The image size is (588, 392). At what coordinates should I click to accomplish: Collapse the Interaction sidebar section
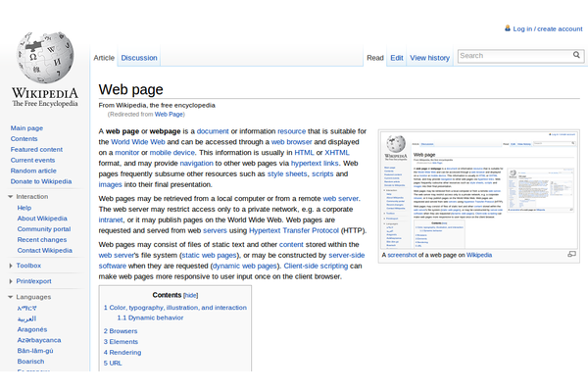coord(10,197)
